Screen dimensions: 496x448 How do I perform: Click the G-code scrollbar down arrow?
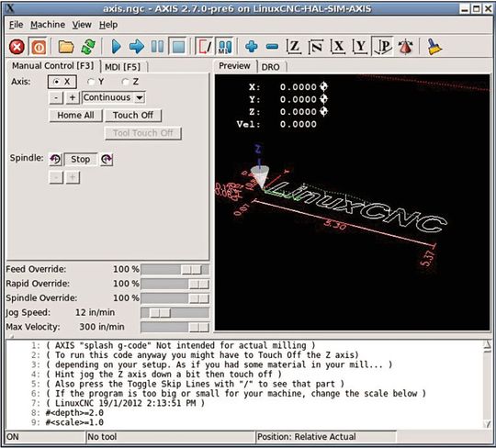(x=488, y=424)
